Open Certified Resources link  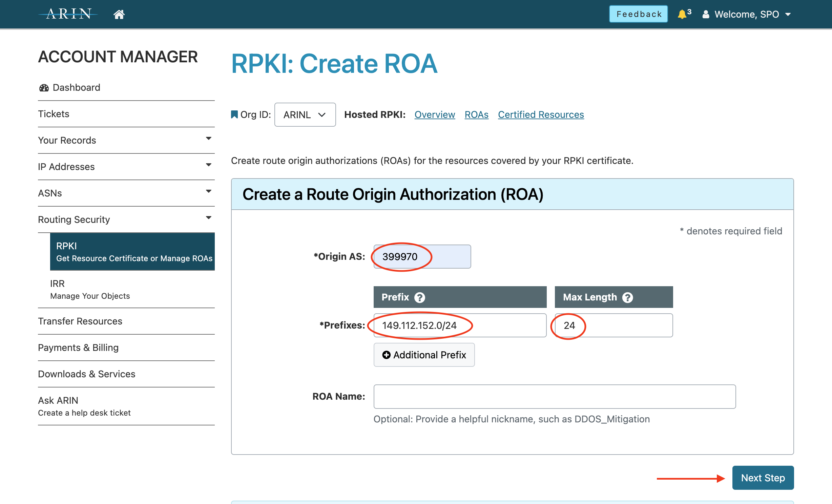pos(541,114)
